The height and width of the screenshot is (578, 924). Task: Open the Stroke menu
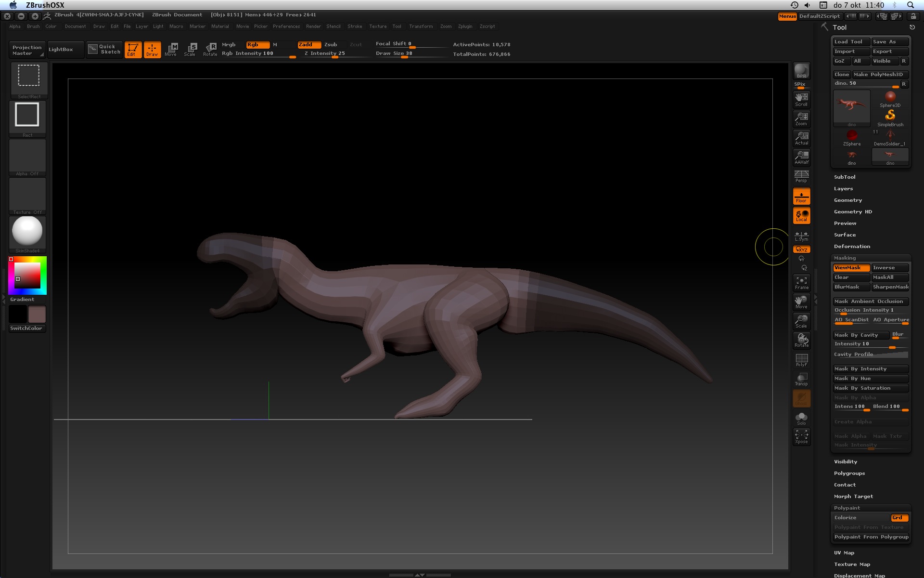[355, 26]
